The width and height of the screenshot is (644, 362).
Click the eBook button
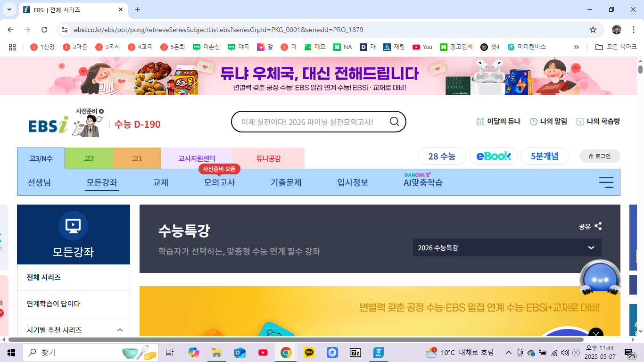click(x=494, y=156)
